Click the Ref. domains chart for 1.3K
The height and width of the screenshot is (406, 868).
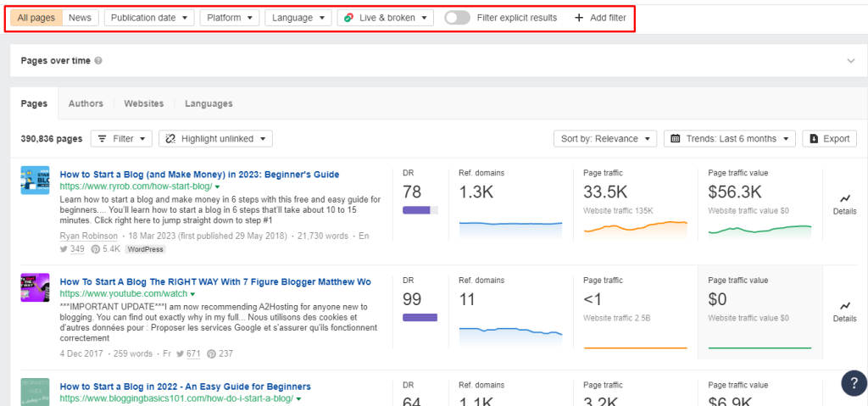510,230
